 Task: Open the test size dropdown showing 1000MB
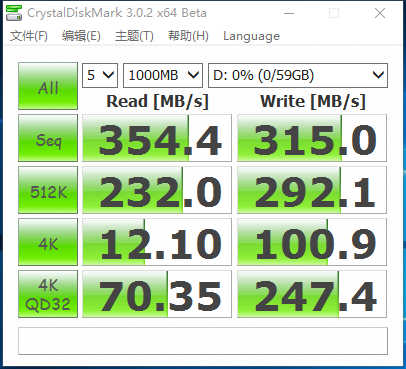coord(163,75)
